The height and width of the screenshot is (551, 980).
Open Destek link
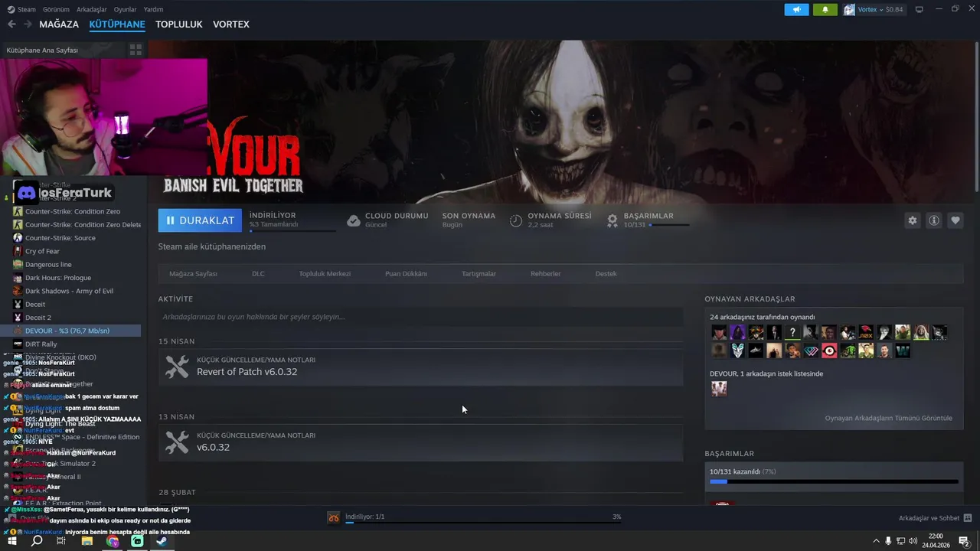coord(606,273)
